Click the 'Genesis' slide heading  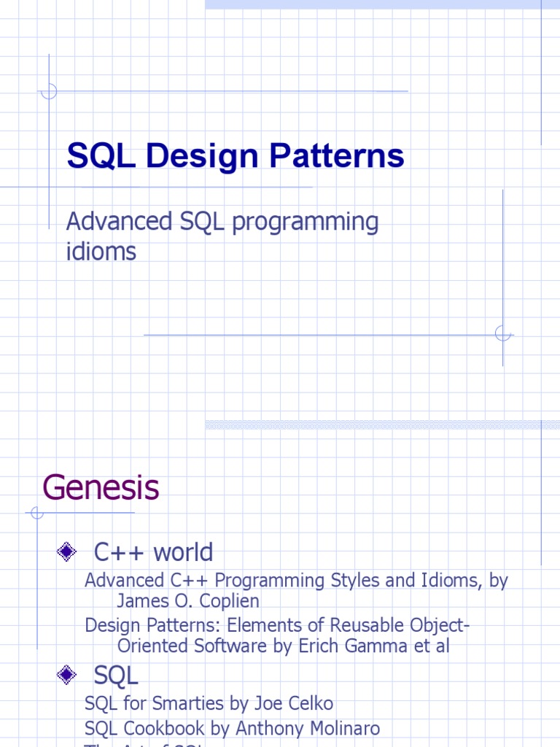[x=101, y=488]
